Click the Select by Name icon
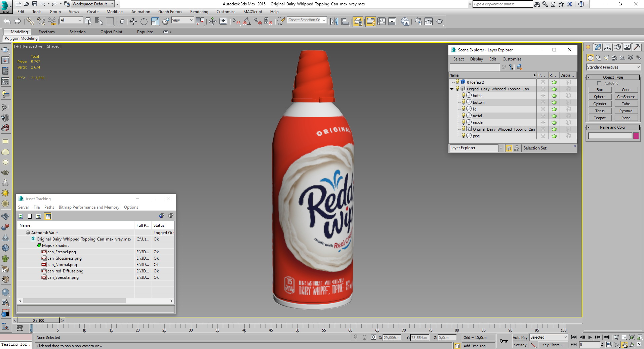The width and height of the screenshot is (644, 349). pyautogui.click(x=99, y=21)
